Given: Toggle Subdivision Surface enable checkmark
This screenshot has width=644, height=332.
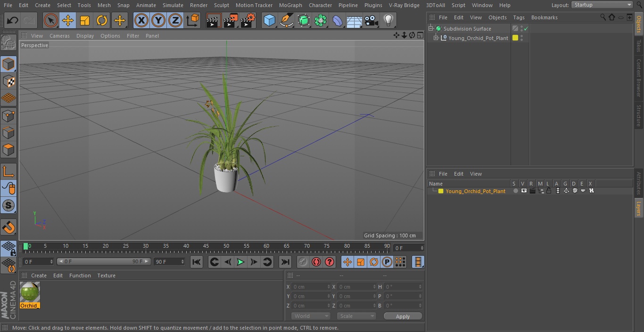Looking at the screenshot, I should 526,29.
